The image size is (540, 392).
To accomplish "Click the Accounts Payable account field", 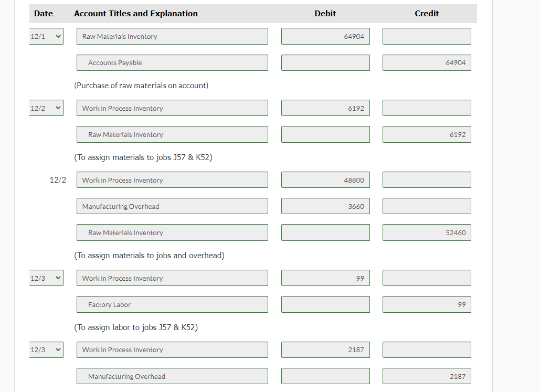I will click(172, 62).
